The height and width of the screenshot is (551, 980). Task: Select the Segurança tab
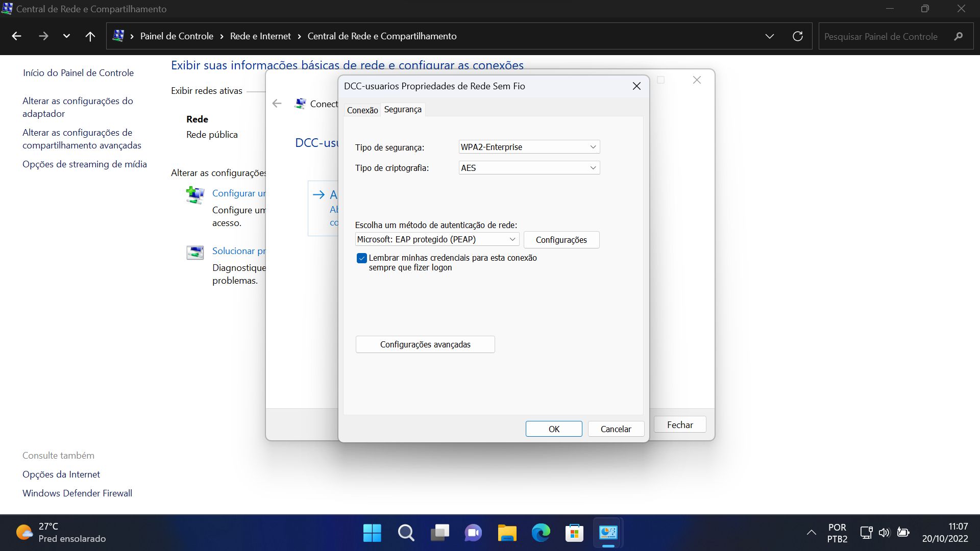click(403, 109)
